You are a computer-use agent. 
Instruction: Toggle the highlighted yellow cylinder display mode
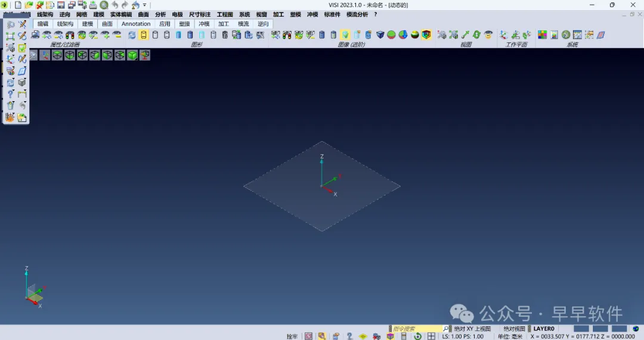(143, 35)
